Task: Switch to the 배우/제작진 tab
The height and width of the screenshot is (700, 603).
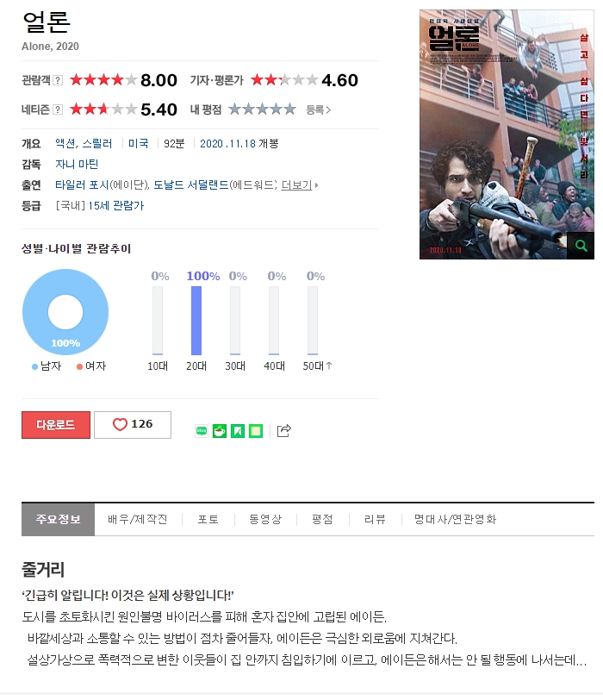Action: [x=137, y=519]
